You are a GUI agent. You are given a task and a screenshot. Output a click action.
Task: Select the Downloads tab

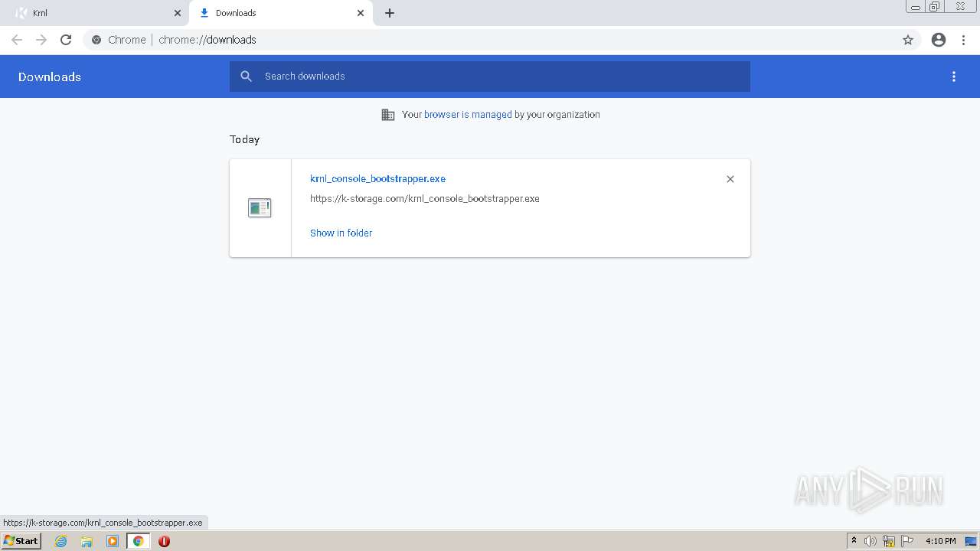(279, 13)
